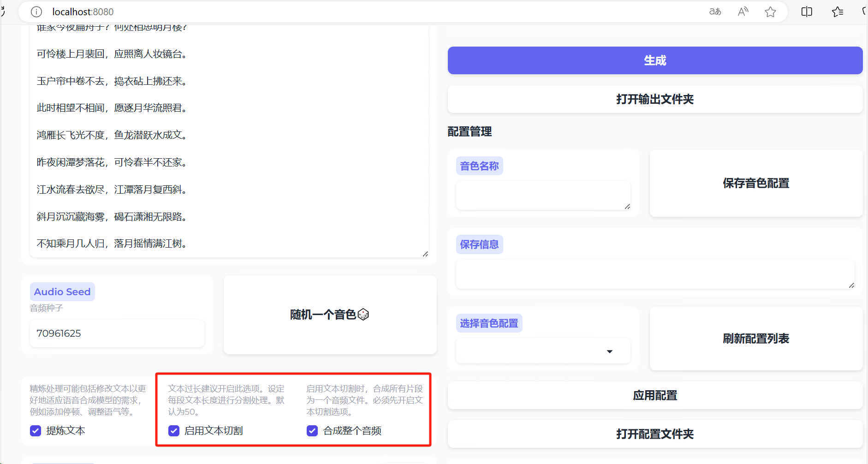Viewport: 868px width, 464px height.
Task: Click the purple 生成 button
Action: click(655, 60)
